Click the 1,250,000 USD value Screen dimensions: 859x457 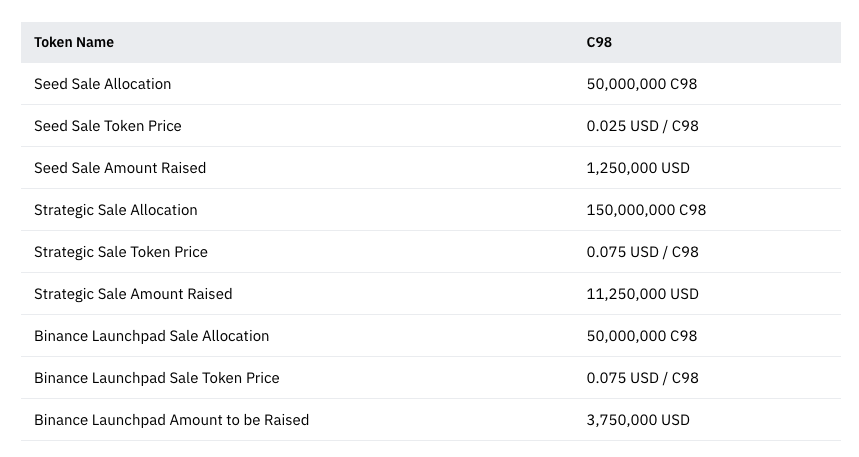coord(637,168)
